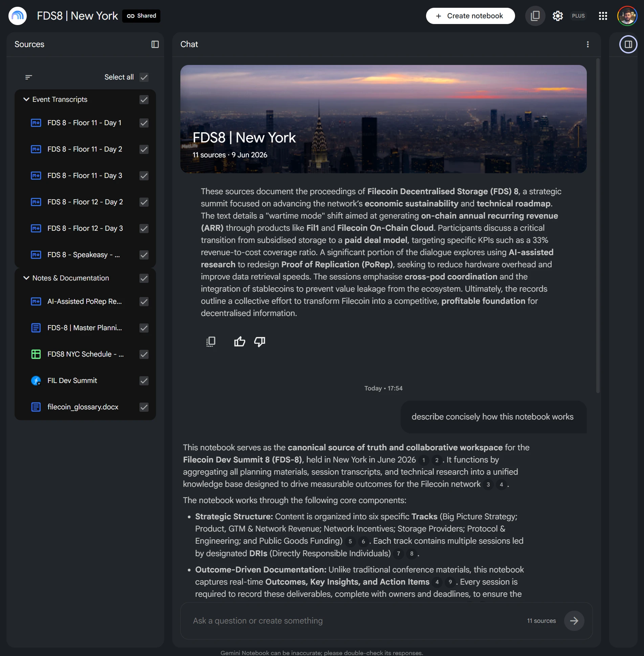Uncheck FDS 8 - Floor 11 - Day 1
The height and width of the screenshot is (656, 644).
tap(144, 123)
